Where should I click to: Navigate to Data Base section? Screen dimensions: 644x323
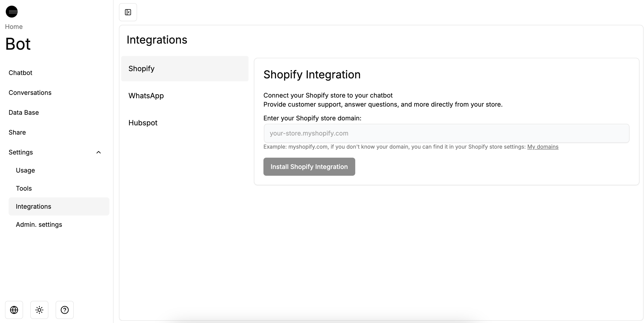[24, 112]
